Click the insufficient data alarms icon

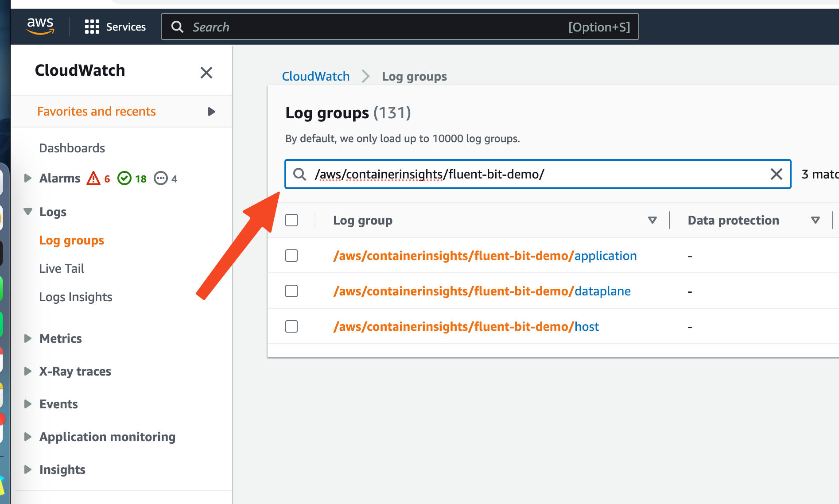[x=160, y=178]
